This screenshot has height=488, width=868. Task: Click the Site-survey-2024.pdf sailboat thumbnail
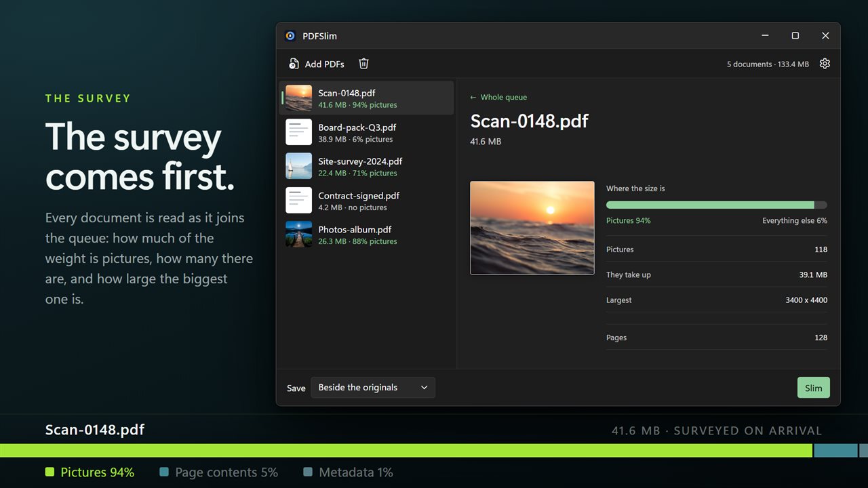coord(298,166)
